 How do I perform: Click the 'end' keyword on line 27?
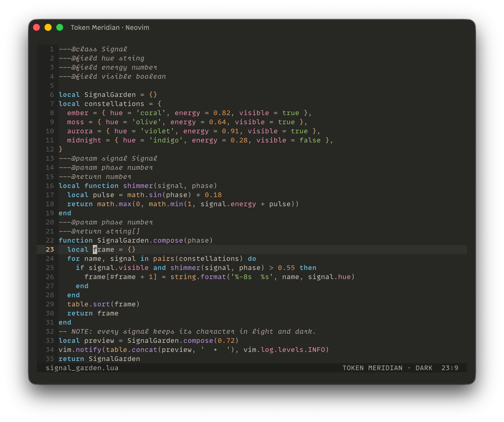(x=82, y=286)
